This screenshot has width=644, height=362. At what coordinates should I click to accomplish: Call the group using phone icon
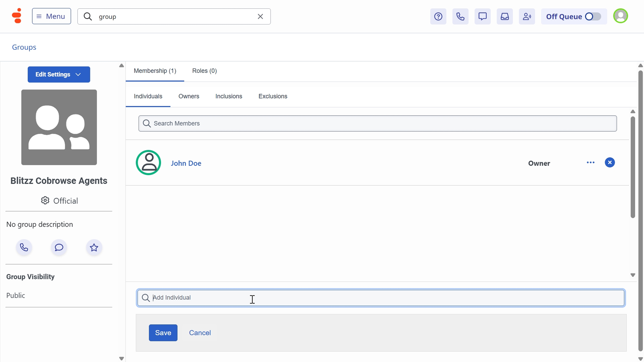coord(24,247)
